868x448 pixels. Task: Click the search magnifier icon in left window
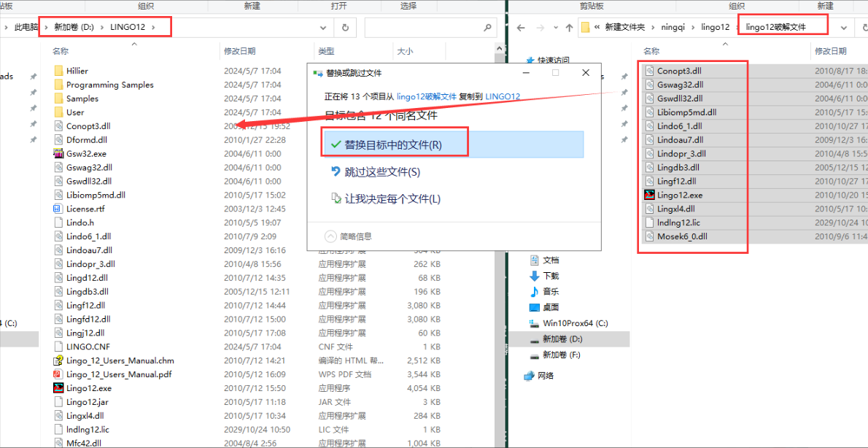(x=487, y=27)
